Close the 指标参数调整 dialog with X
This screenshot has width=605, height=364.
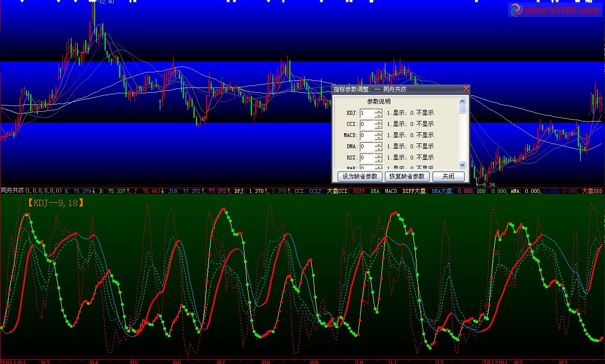click(x=466, y=89)
